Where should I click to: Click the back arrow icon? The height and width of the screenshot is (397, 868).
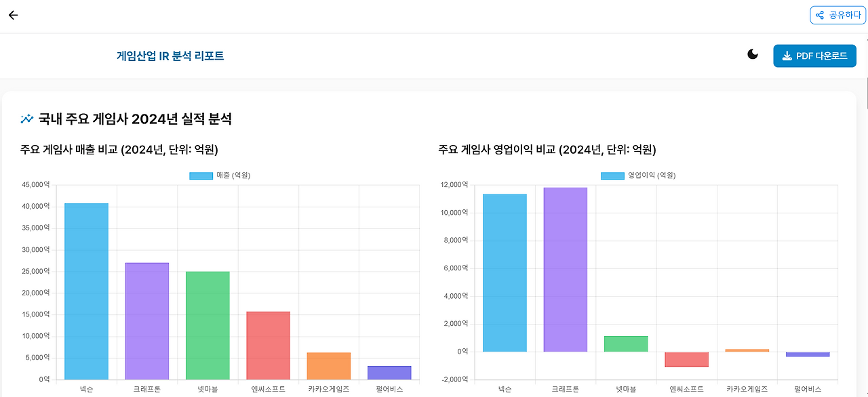point(12,14)
